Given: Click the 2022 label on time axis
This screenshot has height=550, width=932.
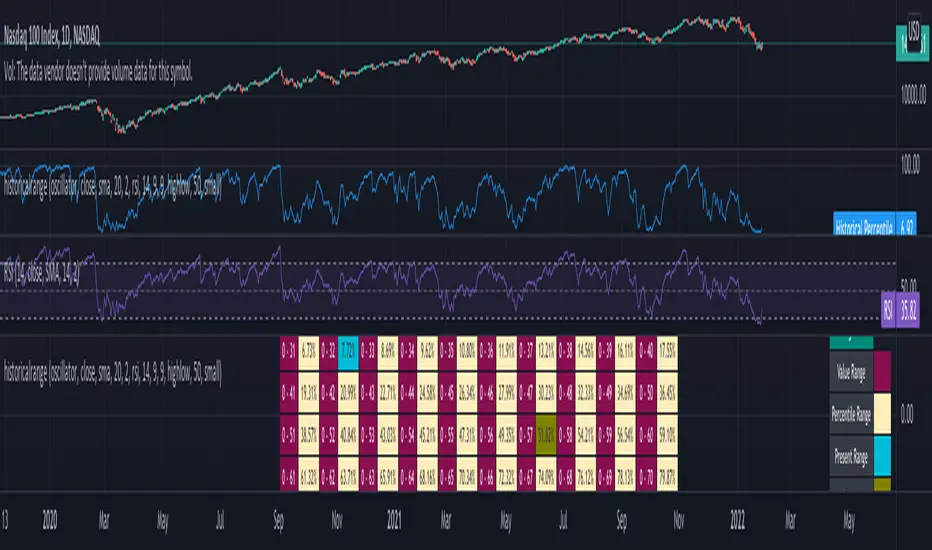Looking at the screenshot, I should [x=738, y=520].
